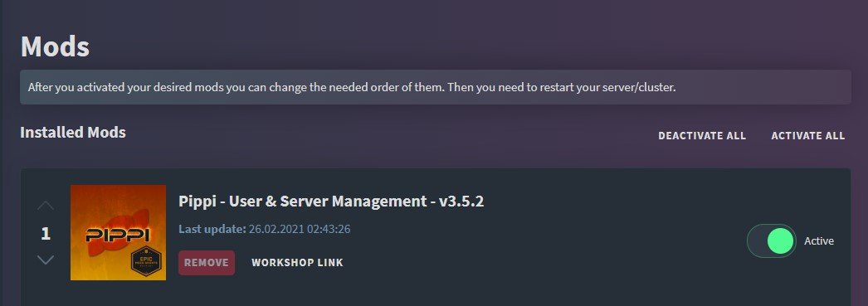868x306 pixels.
Task: Click the PIPPI logo text in the thumbnail
Action: pos(117,236)
